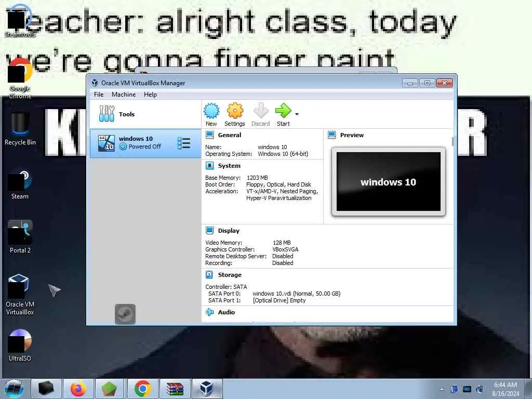Click the '128 MB' video memory value

click(282, 243)
